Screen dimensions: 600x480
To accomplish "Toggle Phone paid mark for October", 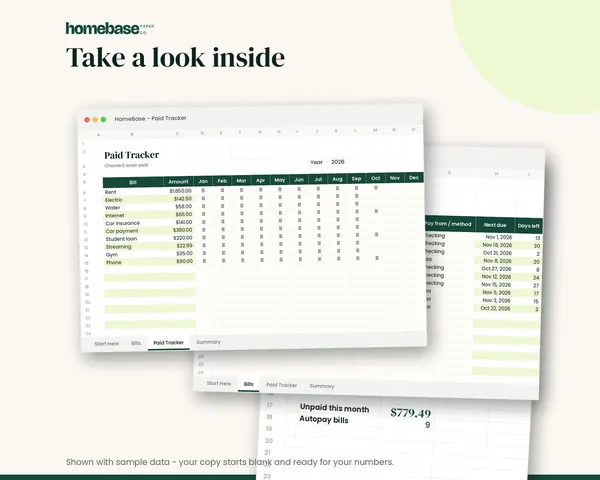I will [x=377, y=258].
